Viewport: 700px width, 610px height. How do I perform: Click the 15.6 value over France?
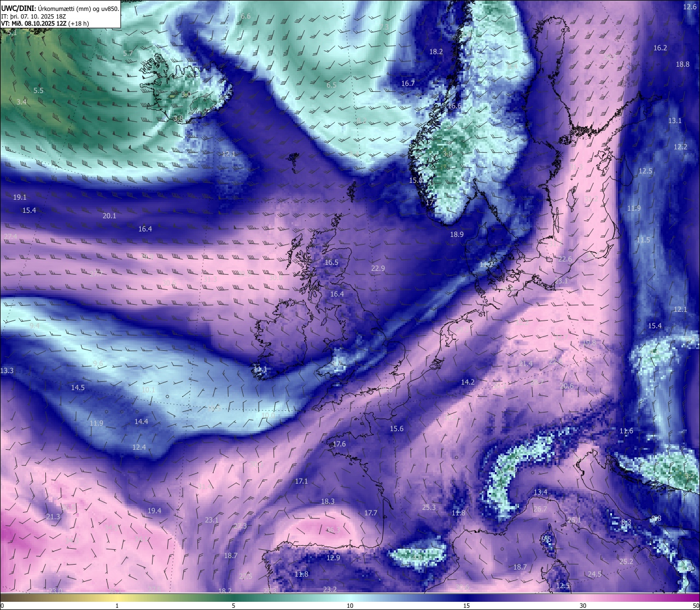(x=396, y=429)
